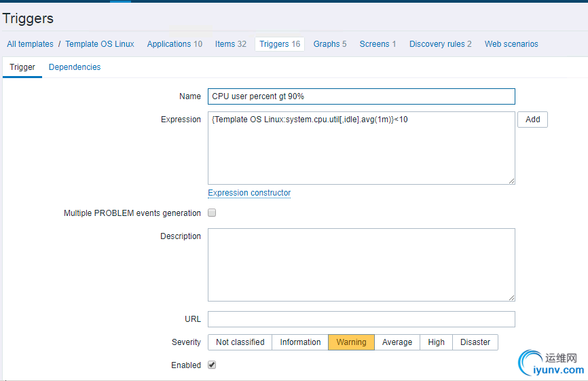Navigate to Applications 10
The height and width of the screenshot is (381, 588).
coord(174,44)
